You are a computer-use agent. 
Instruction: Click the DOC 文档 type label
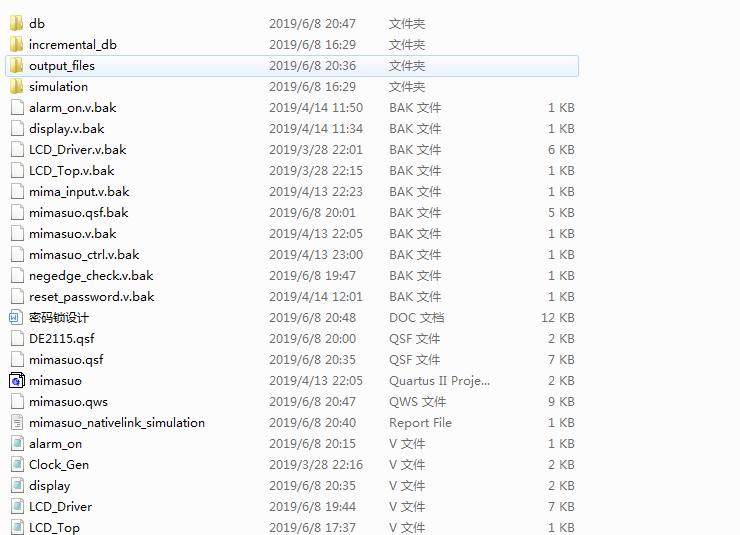tap(416, 318)
